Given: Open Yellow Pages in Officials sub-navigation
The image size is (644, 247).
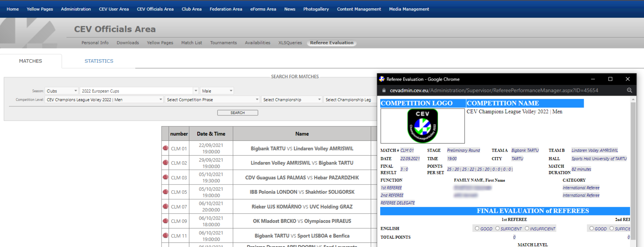Looking at the screenshot, I should tap(160, 43).
